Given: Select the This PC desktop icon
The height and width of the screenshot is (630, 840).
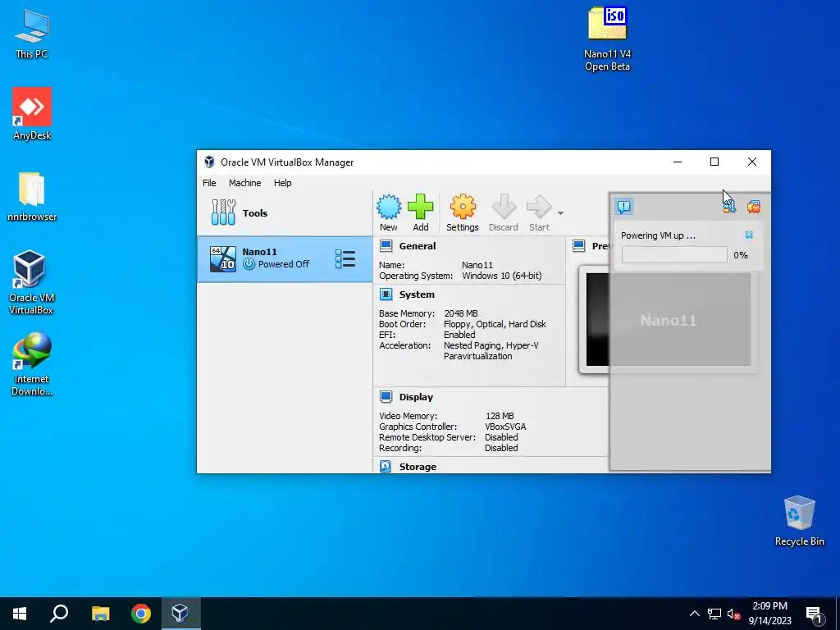Looking at the screenshot, I should 32,34.
